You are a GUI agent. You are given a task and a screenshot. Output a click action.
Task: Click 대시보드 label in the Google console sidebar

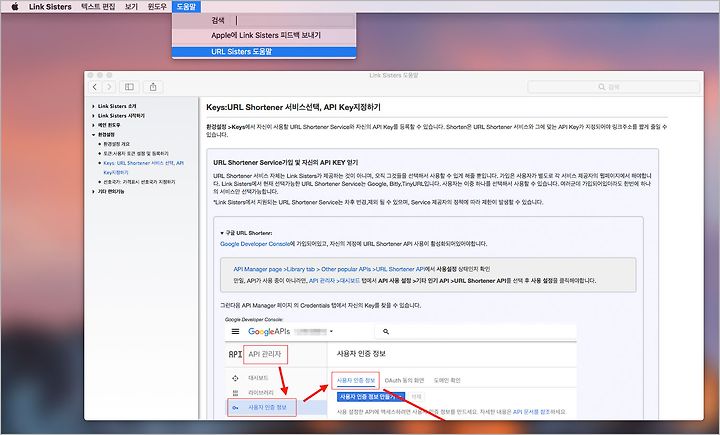click(258, 378)
